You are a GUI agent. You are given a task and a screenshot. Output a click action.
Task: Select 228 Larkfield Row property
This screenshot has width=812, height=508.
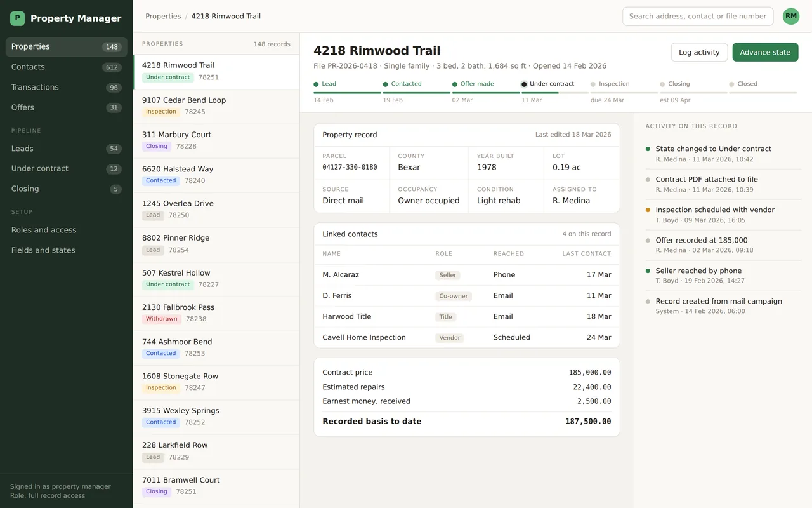[216, 451]
